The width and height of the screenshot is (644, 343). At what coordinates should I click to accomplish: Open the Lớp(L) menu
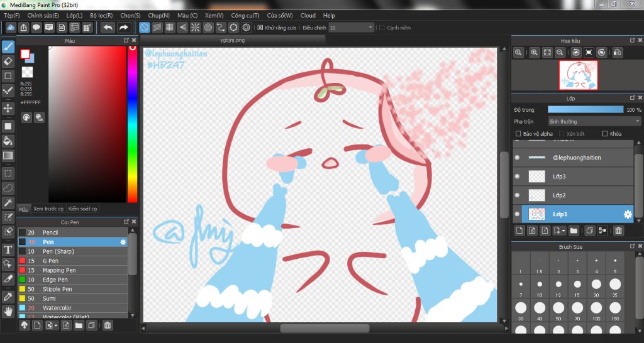coord(74,16)
